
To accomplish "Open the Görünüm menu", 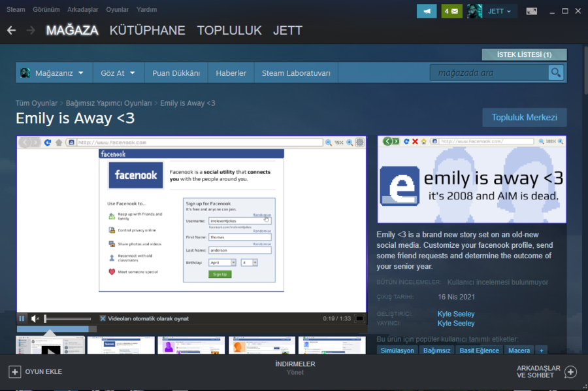I will coord(46,9).
